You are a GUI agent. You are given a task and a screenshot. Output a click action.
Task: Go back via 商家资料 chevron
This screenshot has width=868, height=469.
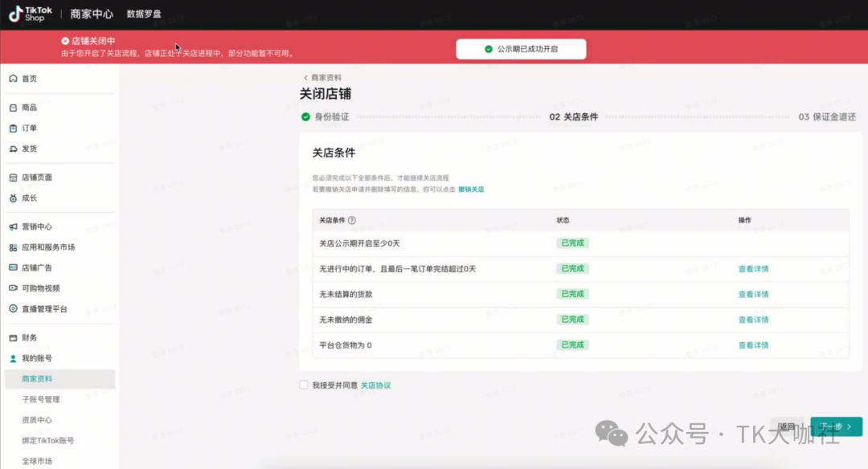(306, 78)
